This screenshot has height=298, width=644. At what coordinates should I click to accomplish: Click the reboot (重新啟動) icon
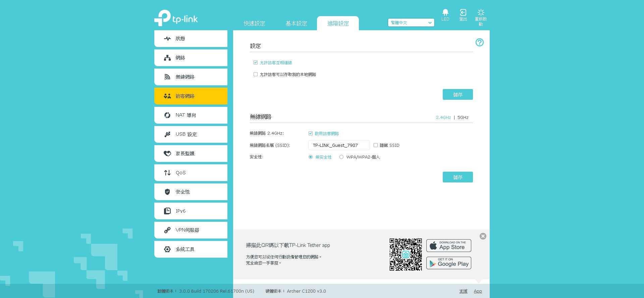481,12
